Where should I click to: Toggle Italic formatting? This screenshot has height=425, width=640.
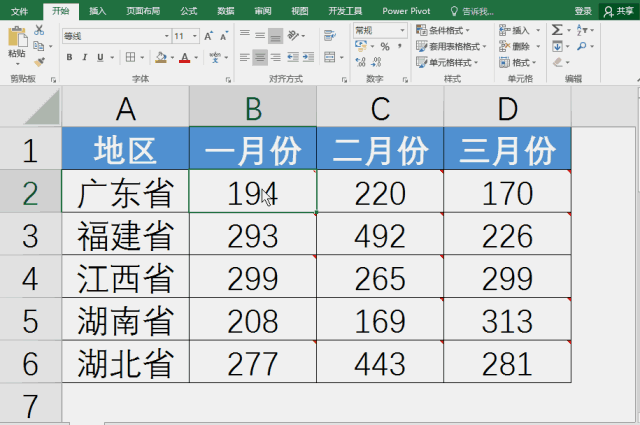tap(84, 57)
